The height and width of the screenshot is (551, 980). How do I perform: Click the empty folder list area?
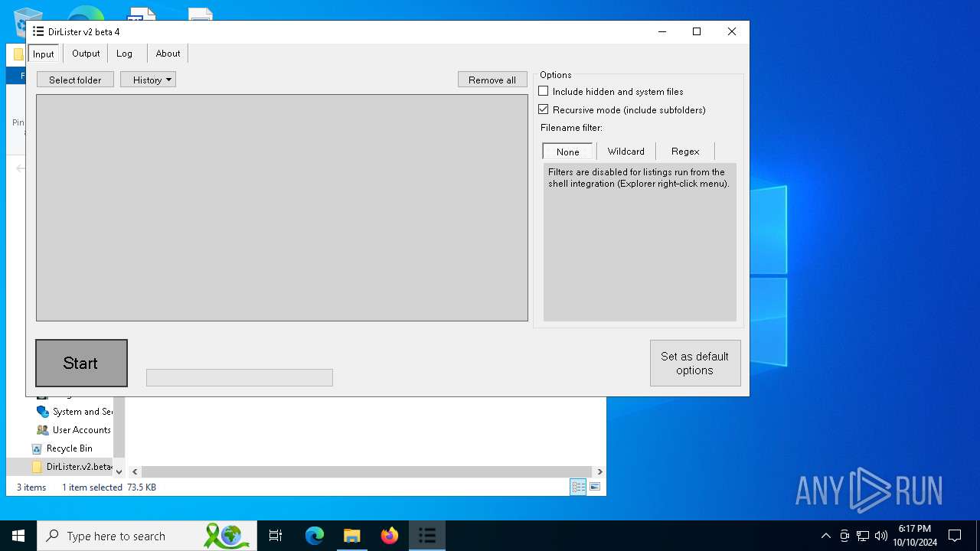tap(282, 207)
